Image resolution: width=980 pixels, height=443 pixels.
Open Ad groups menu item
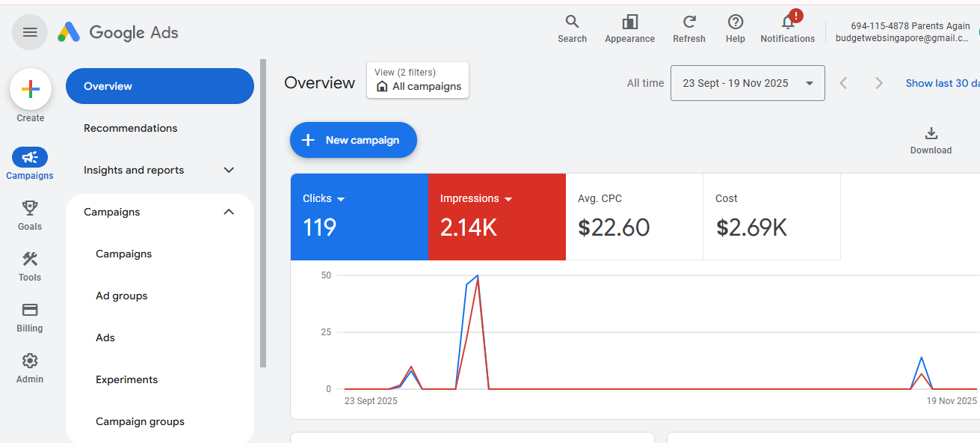[122, 296]
